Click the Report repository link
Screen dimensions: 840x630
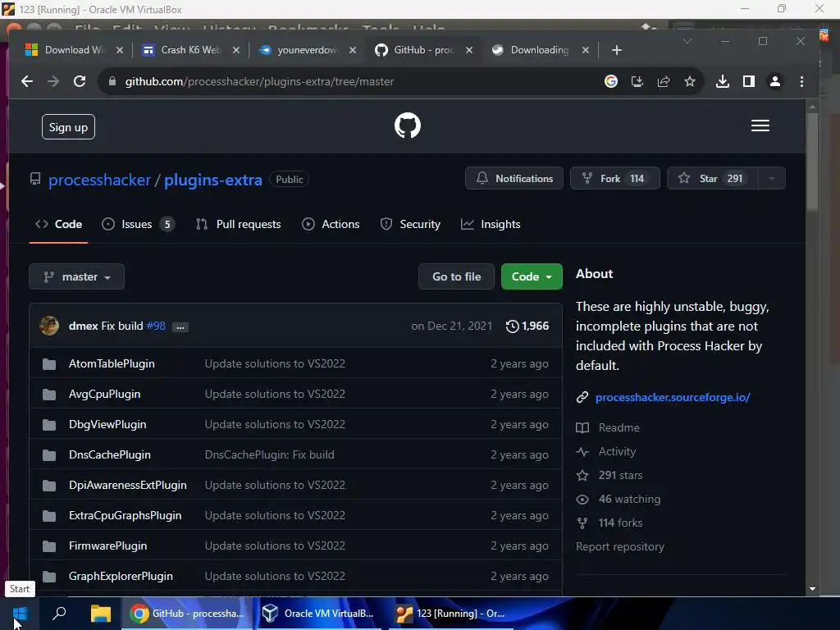[620, 546]
